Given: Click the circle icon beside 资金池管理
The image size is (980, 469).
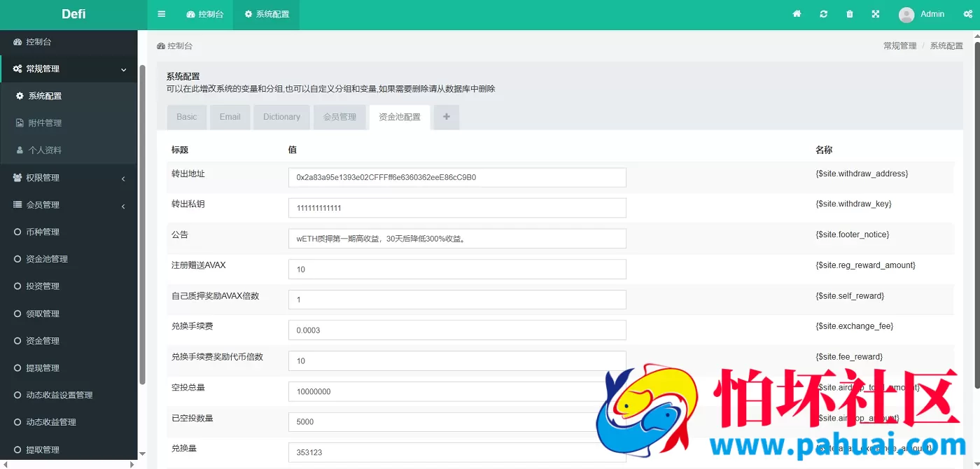Looking at the screenshot, I should click(17, 259).
